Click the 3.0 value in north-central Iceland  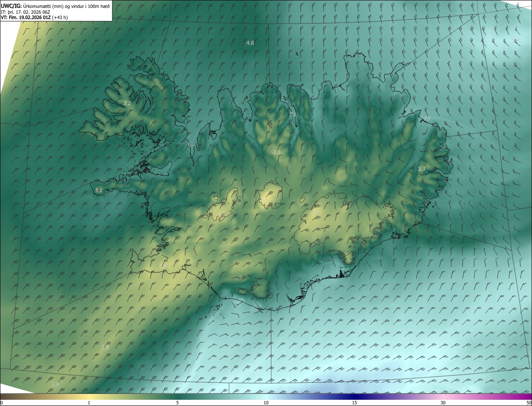(x=276, y=152)
